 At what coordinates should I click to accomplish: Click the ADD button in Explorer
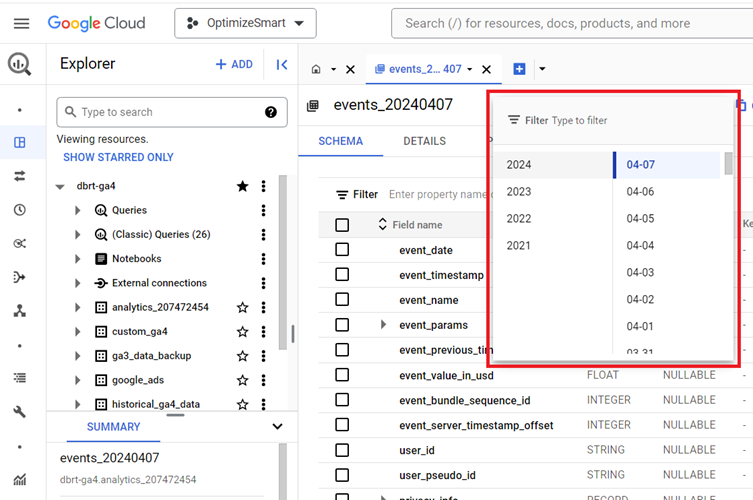(234, 64)
